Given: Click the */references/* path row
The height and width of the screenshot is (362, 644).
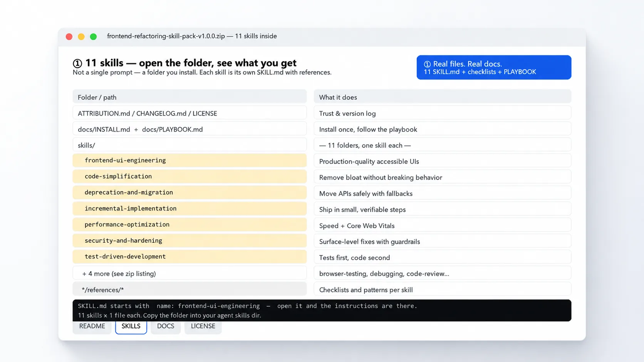Looking at the screenshot, I should tap(190, 289).
